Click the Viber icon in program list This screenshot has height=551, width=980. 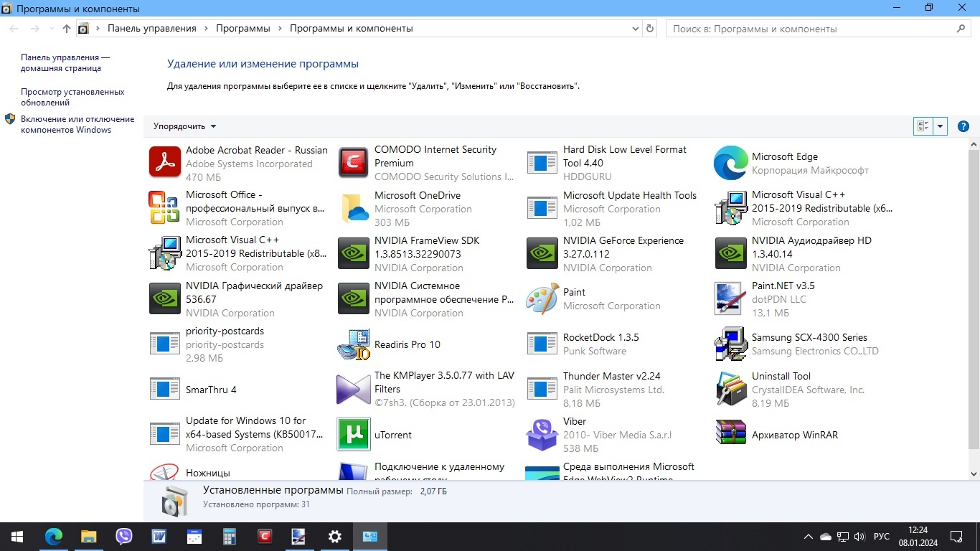click(542, 435)
